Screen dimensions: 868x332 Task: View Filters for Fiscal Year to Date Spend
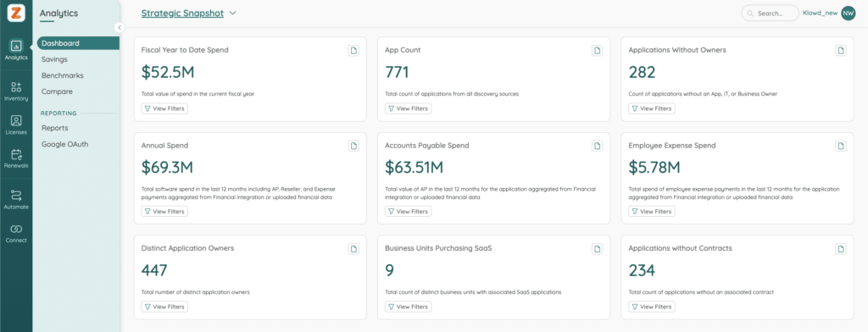pos(164,108)
